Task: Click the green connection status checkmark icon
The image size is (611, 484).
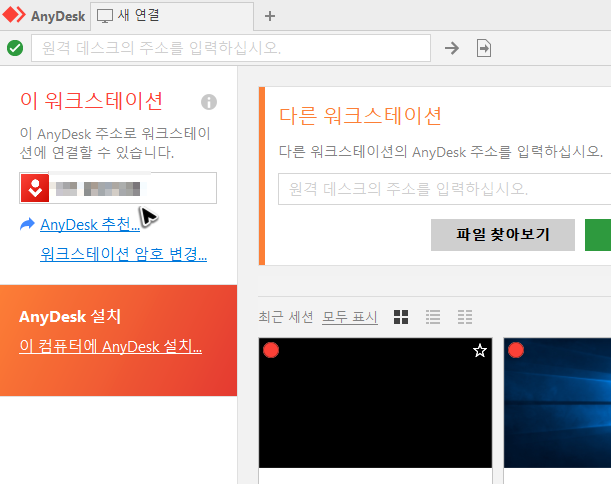Action: 15,48
